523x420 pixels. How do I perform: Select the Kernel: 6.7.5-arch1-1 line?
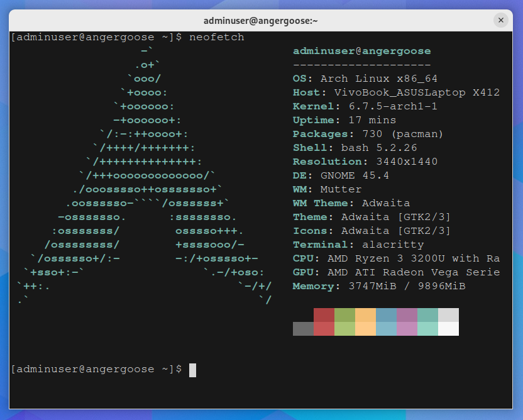365,106
